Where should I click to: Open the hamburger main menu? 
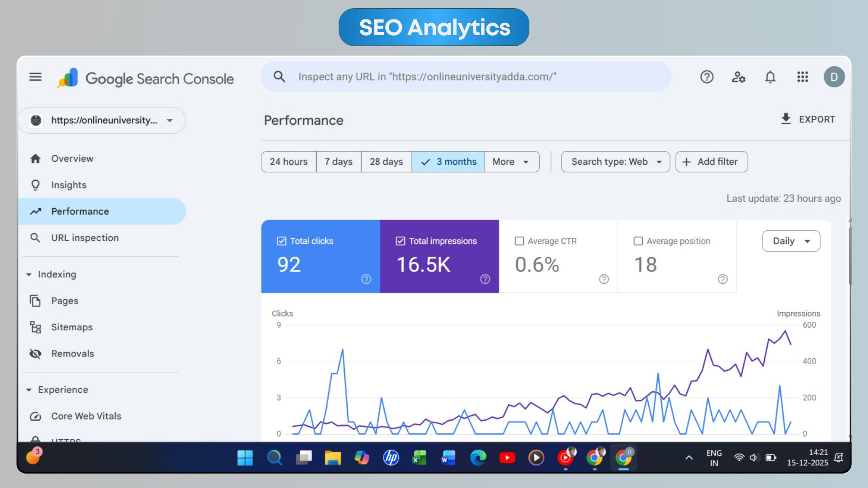click(x=35, y=77)
